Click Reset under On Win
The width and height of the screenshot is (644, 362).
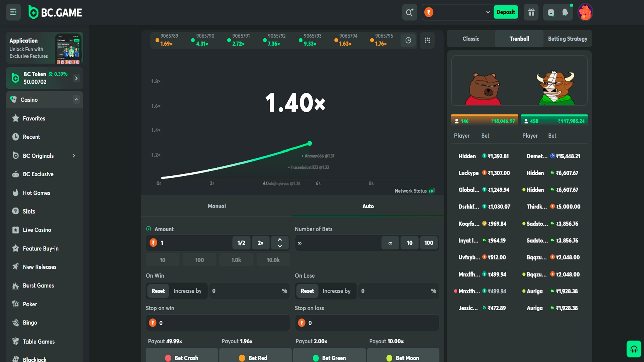click(x=158, y=291)
